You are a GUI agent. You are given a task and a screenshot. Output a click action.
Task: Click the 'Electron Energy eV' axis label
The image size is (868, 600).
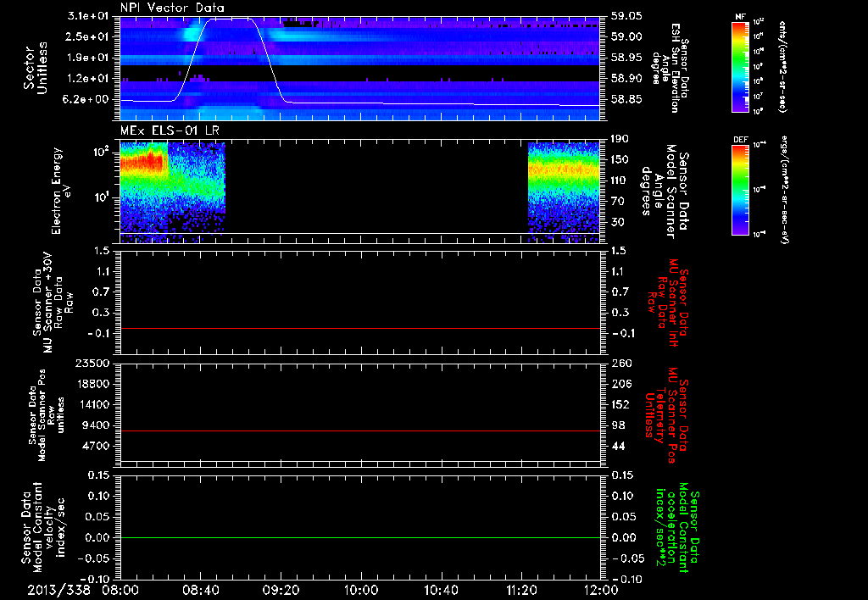[61, 191]
